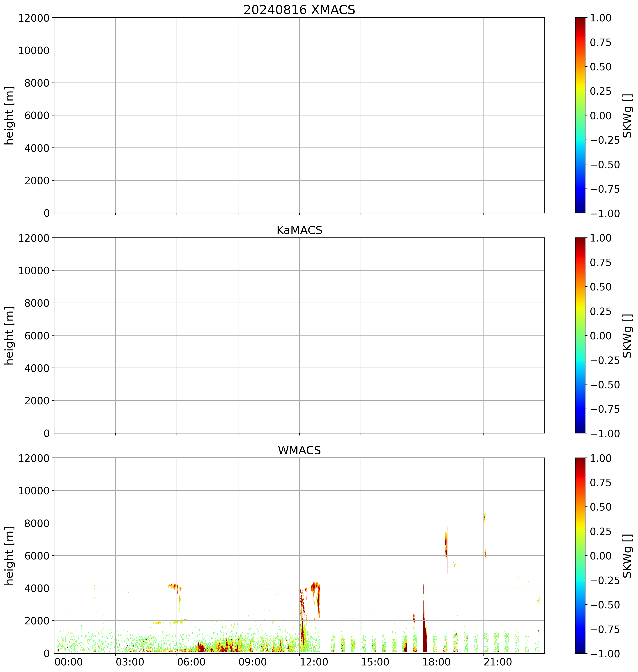Click the WMACS panel colorbar
This screenshot has height=672, width=638.
click(580, 555)
